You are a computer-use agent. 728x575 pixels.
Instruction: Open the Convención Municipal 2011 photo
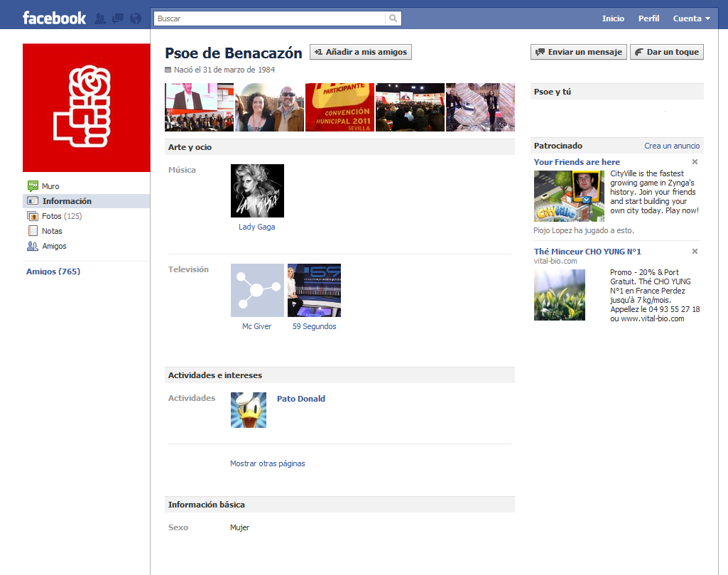[x=339, y=107]
